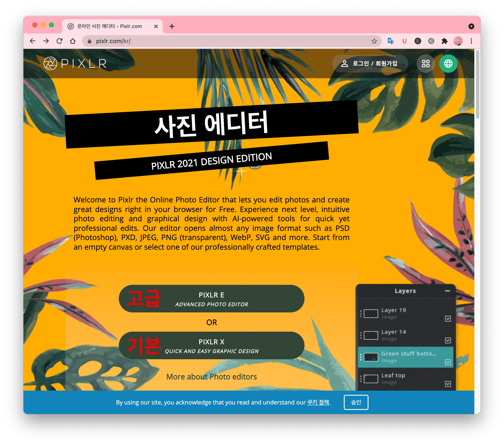The height and width of the screenshot is (445, 504).
Task: Open Pixlr E advanced photo editor
Action: 211,299
